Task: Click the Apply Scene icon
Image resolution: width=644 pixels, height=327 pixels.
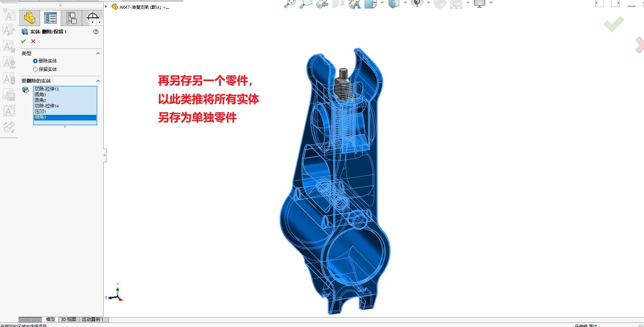Action: pos(456,4)
